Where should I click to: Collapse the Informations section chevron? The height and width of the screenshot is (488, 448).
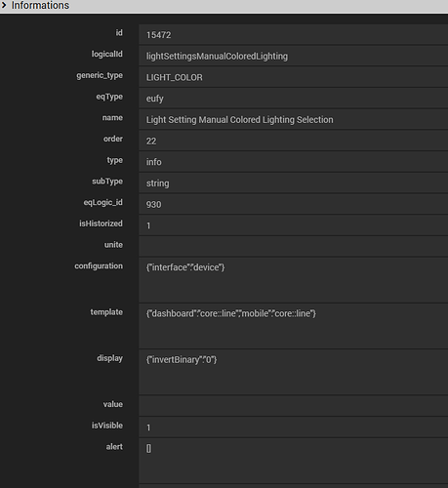pyautogui.click(x=4, y=5)
